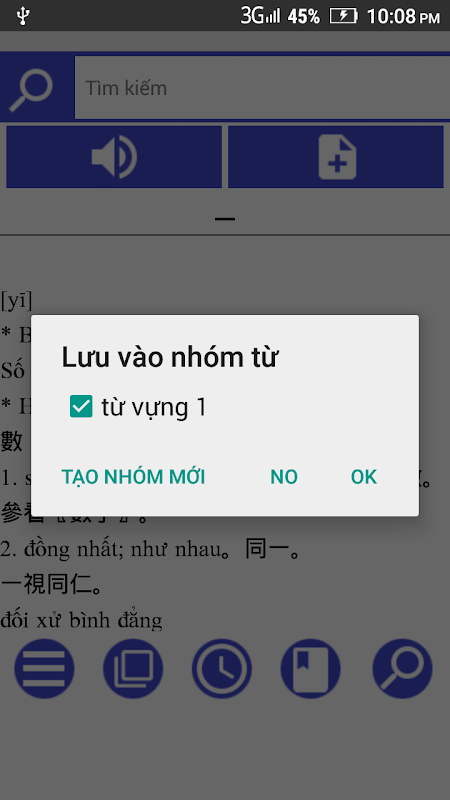Tap the "từ vựng 1" group label
The image size is (450, 800).
click(x=154, y=408)
